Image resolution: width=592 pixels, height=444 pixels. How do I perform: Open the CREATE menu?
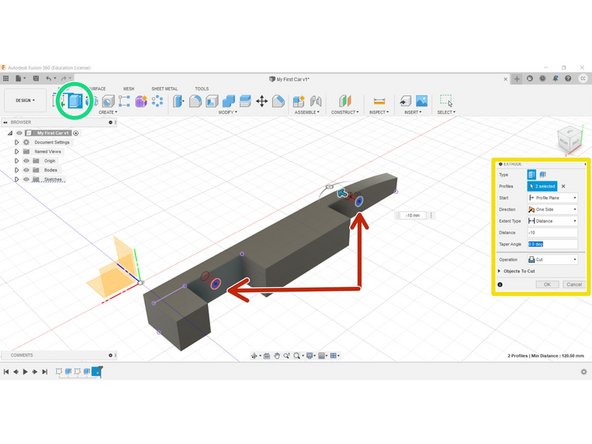pyautogui.click(x=108, y=112)
